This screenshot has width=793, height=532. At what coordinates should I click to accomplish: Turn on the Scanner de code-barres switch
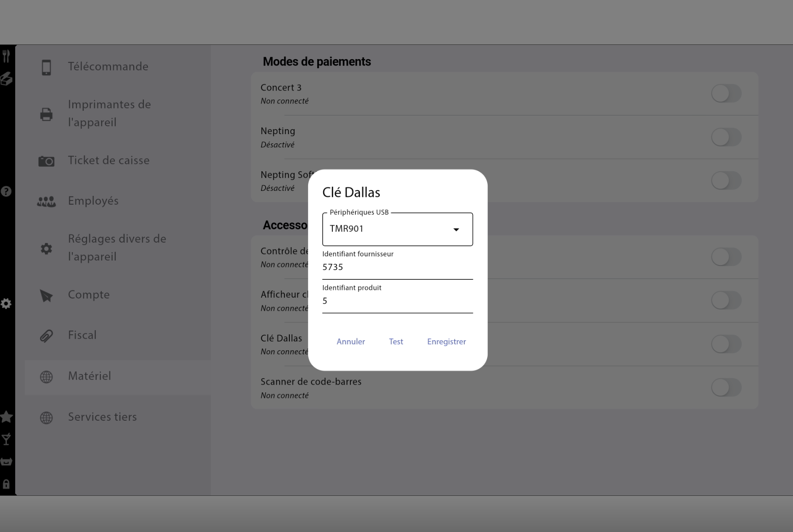point(726,388)
